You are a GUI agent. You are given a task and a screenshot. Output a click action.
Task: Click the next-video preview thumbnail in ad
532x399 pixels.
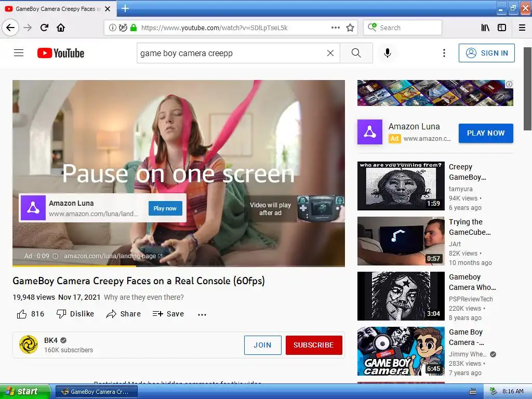point(321,209)
